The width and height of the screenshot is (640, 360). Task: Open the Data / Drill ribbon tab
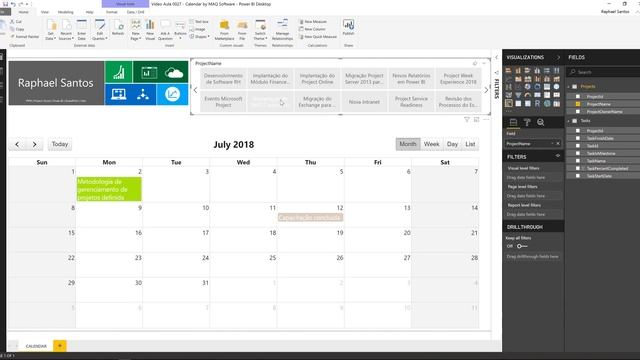coord(136,12)
